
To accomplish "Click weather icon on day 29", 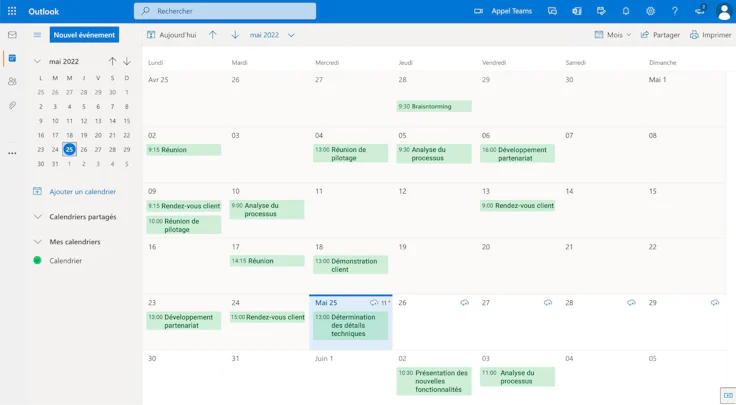I will (715, 303).
